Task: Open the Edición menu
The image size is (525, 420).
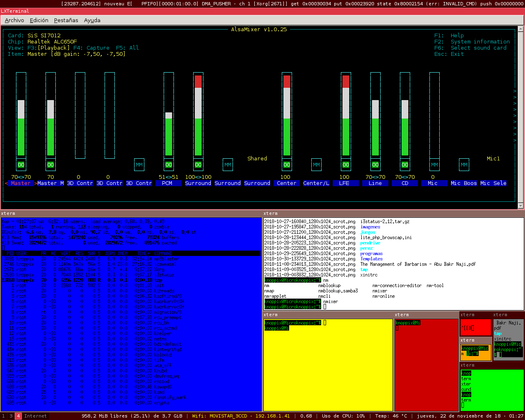Action: [x=39, y=20]
